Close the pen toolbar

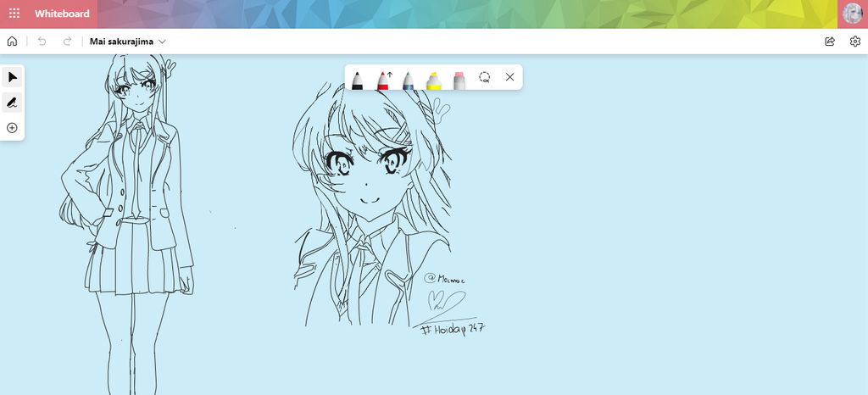[x=509, y=77]
